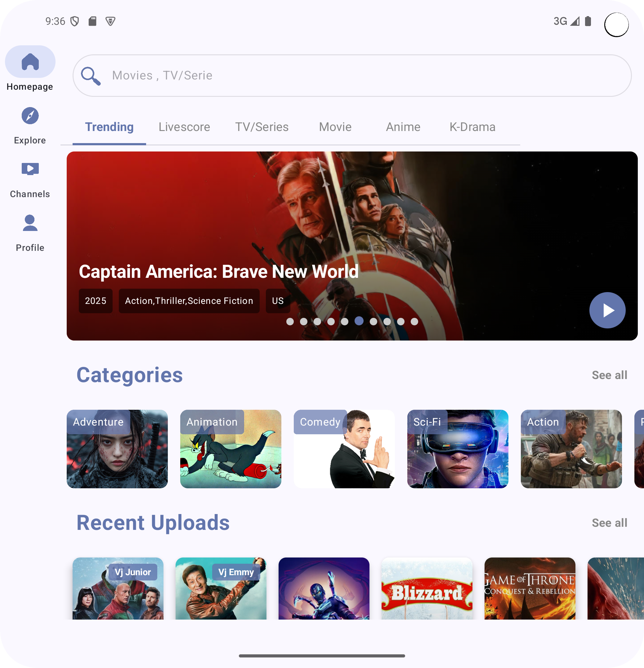Image resolution: width=644 pixels, height=668 pixels.
Task: Open the Blue Beetle poster upload
Action: pos(324,588)
